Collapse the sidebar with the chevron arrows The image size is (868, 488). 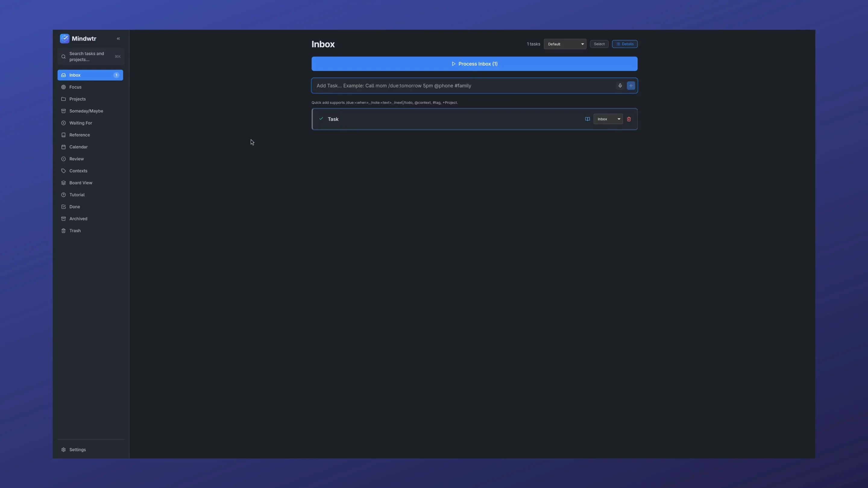[118, 38]
